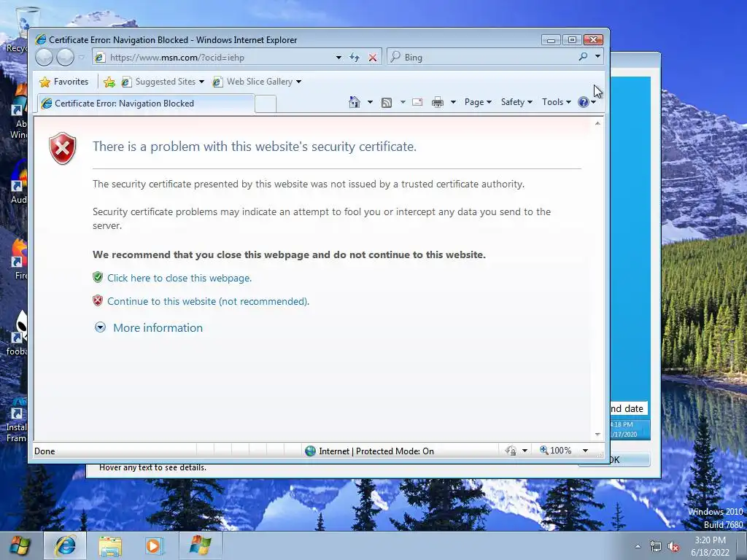This screenshot has height=560, width=747.
Task: Close the Internet Explorer window
Action: [x=594, y=40]
